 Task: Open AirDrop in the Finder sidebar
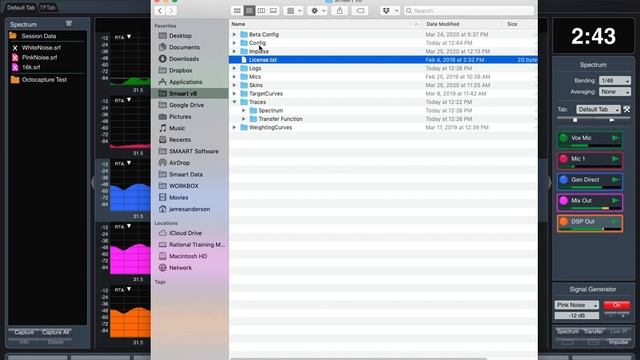(179, 163)
